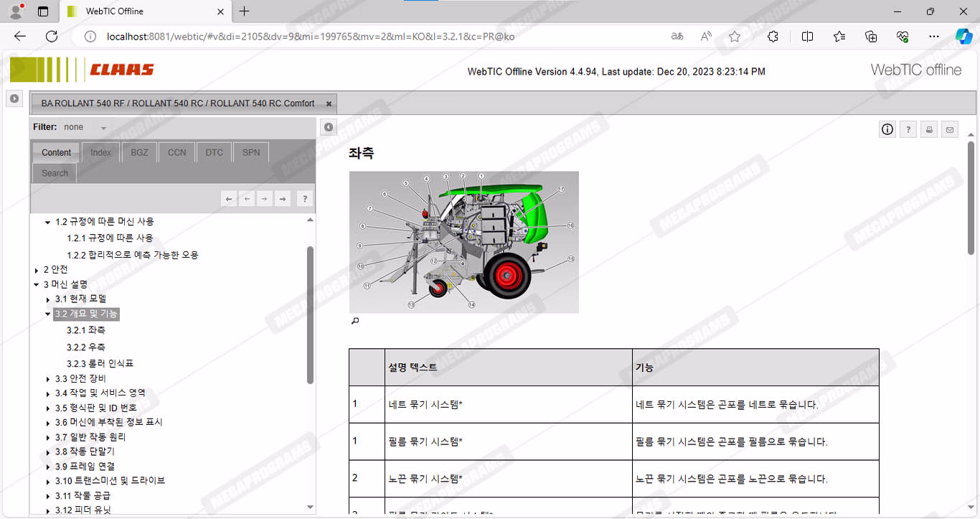The width and height of the screenshot is (980, 519).
Task: Click the info icon above the document
Action: click(x=887, y=129)
